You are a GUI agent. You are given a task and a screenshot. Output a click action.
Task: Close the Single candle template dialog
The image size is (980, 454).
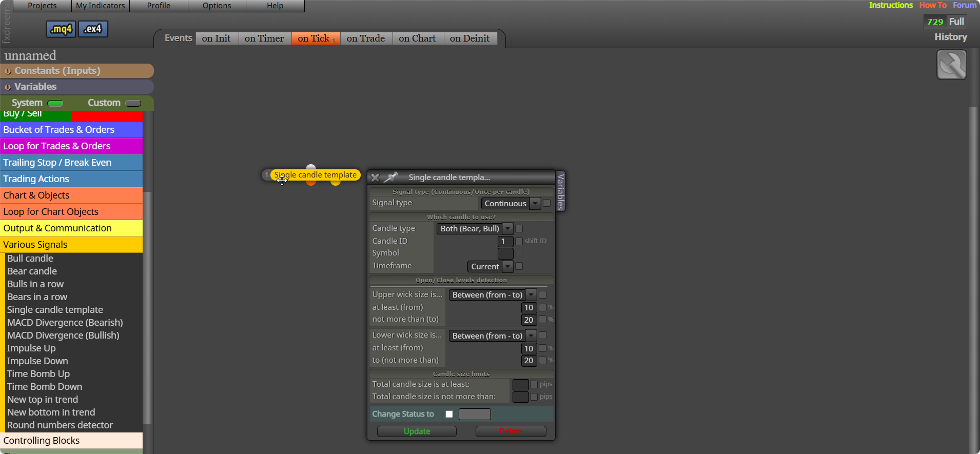[x=375, y=177]
